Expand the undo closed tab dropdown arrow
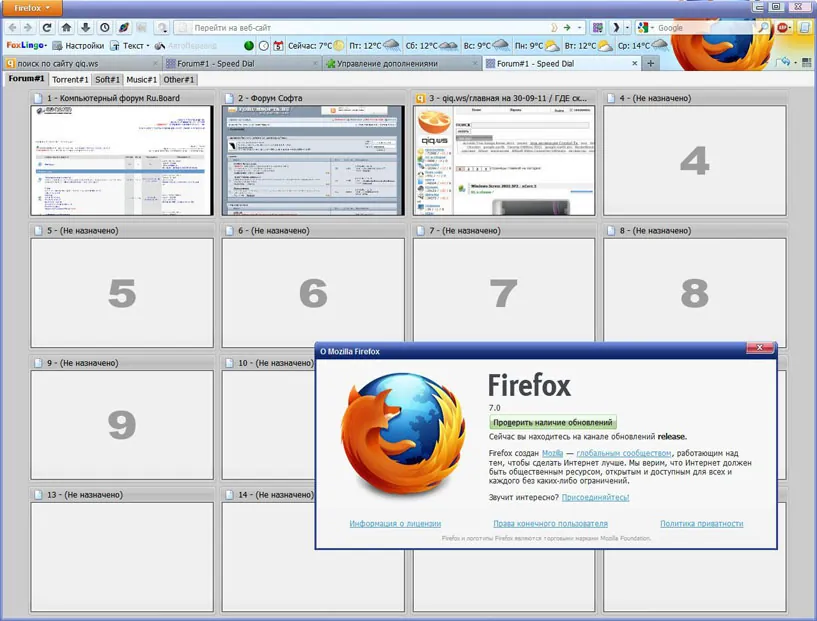Screen dimensions: 817x621 [x=795, y=63]
